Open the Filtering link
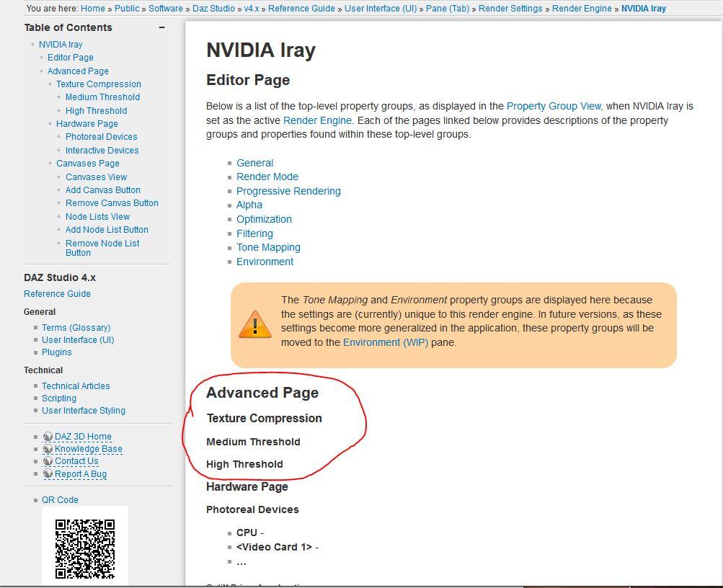The height and width of the screenshot is (588, 723). click(254, 233)
